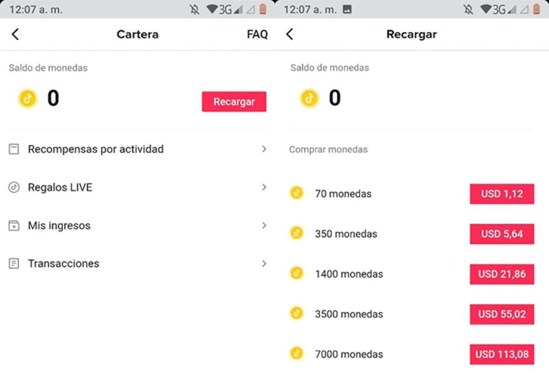Buy 350 monedas with the USD 5,64 button
This screenshot has width=549, height=392.
click(501, 234)
